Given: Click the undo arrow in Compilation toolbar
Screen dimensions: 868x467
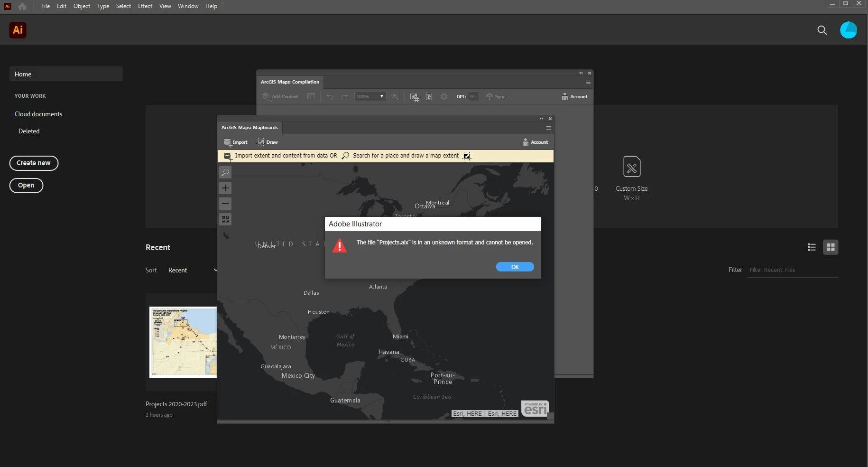Looking at the screenshot, I should (330, 96).
